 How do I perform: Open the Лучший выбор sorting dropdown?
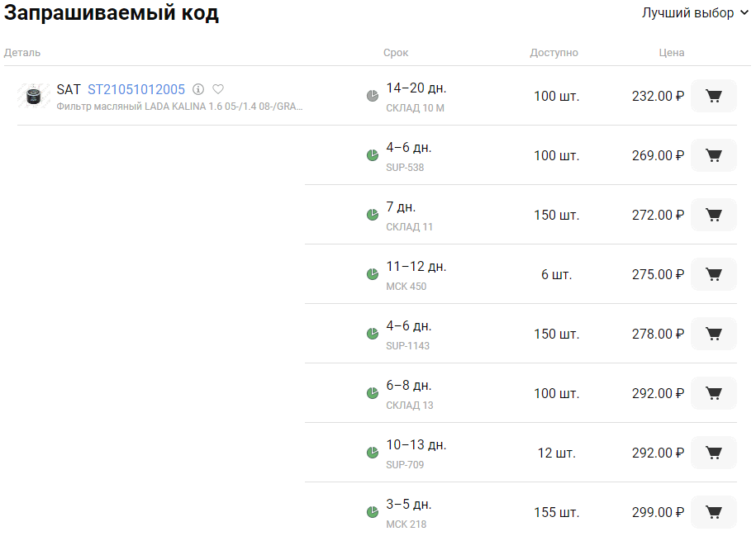click(x=695, y=13)
